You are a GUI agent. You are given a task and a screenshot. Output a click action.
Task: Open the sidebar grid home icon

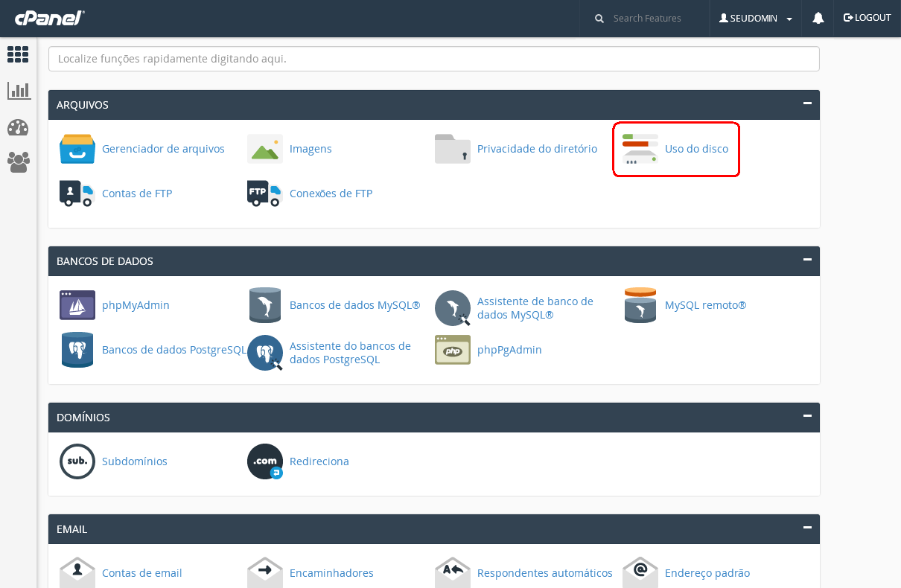[18, 54]
